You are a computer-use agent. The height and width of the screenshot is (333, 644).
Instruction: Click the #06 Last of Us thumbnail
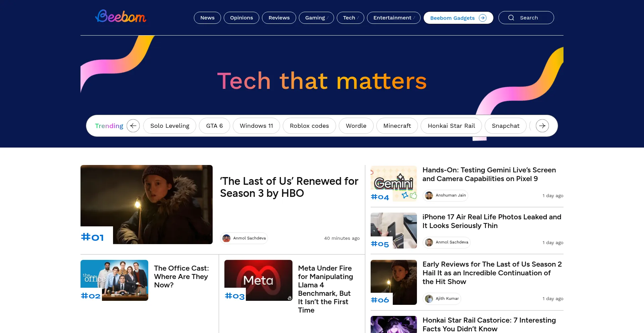tap(394, 282)
